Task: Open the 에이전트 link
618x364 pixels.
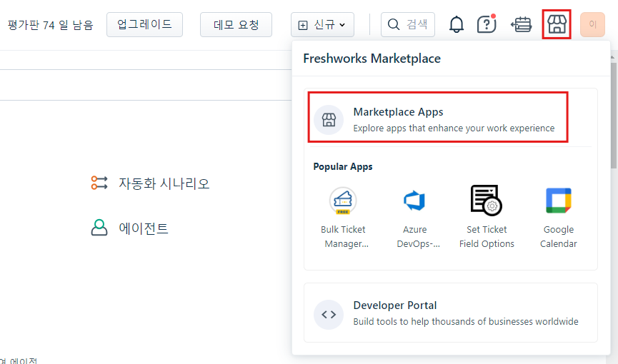Action: click(144, 228)
